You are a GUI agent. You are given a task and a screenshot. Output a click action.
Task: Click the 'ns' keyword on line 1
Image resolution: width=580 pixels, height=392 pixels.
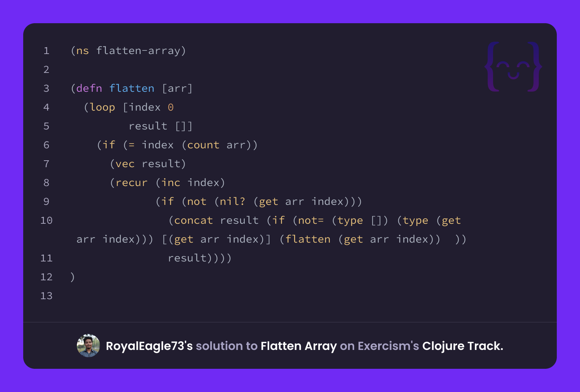[x=83, y=51]
